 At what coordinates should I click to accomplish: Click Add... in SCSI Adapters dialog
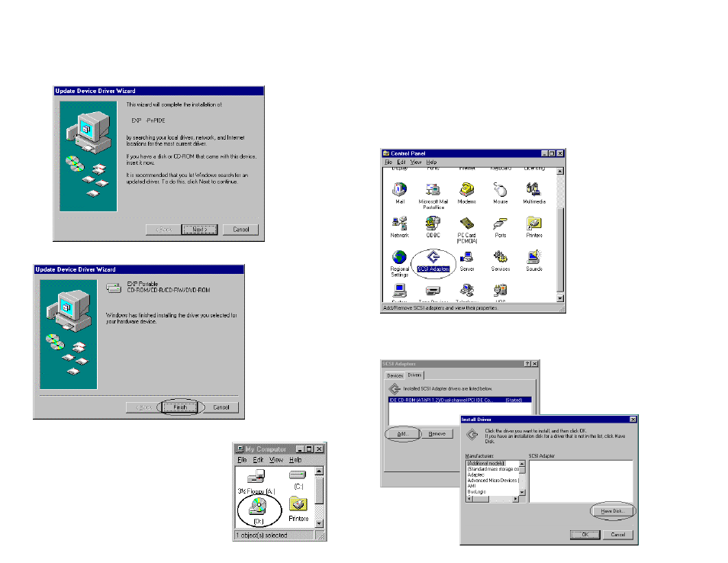pos(402,434)
